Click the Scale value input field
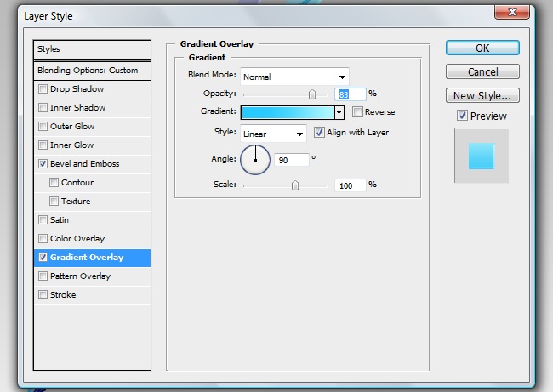 (x=350, y=185)
